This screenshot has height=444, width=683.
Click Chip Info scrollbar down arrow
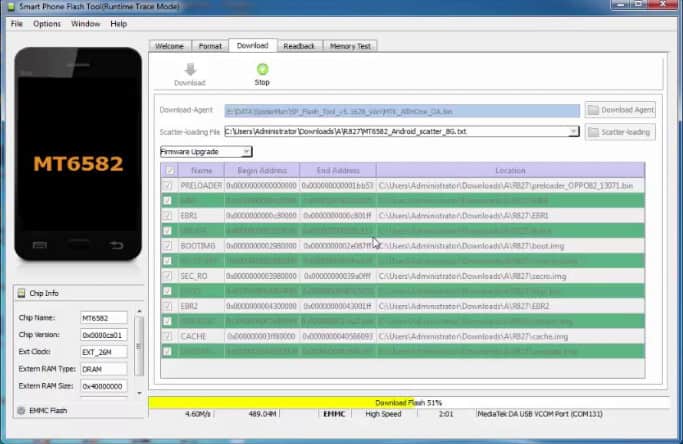tap(139, 393)
